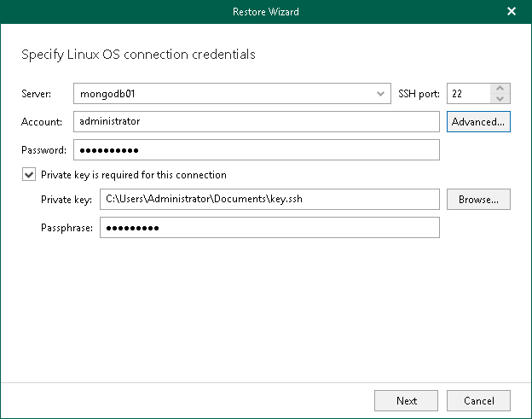Decrease the SSH port value
Viewport: 532px width, 419px height.
click(x=500, y=98)
